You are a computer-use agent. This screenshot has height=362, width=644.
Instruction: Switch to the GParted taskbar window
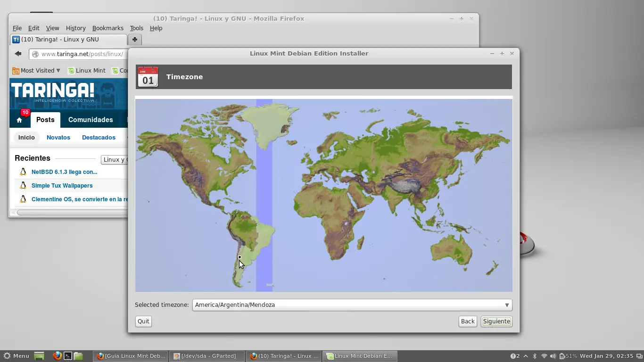pos(207,356)
